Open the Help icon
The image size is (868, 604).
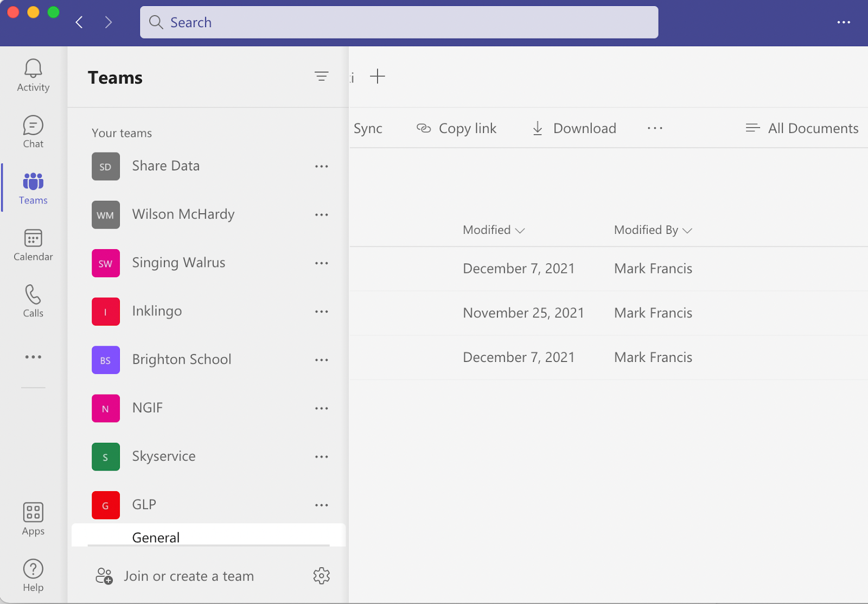[33, 576]
